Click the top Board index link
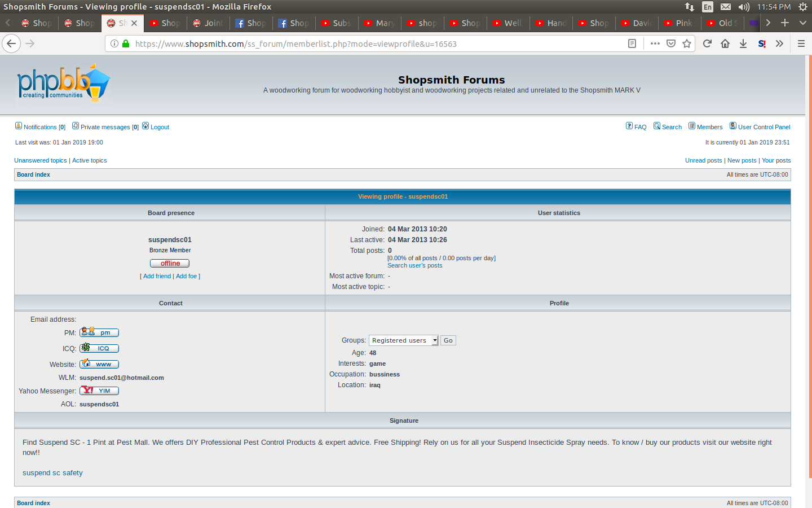This screenshot has width=812, height=508. 33,174
